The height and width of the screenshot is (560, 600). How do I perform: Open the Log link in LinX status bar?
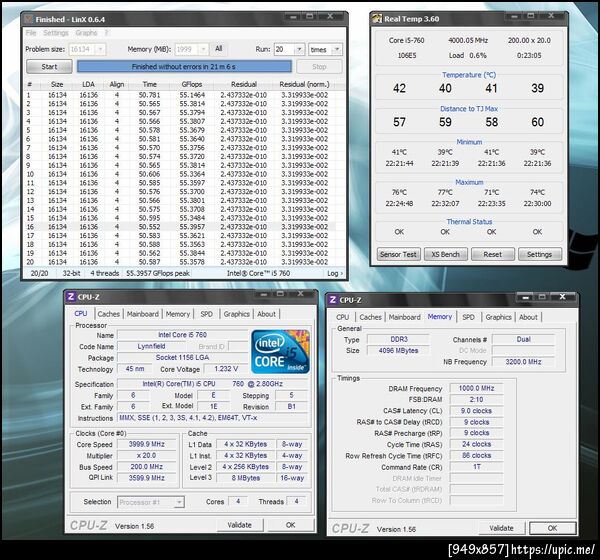tap(334, 273)
